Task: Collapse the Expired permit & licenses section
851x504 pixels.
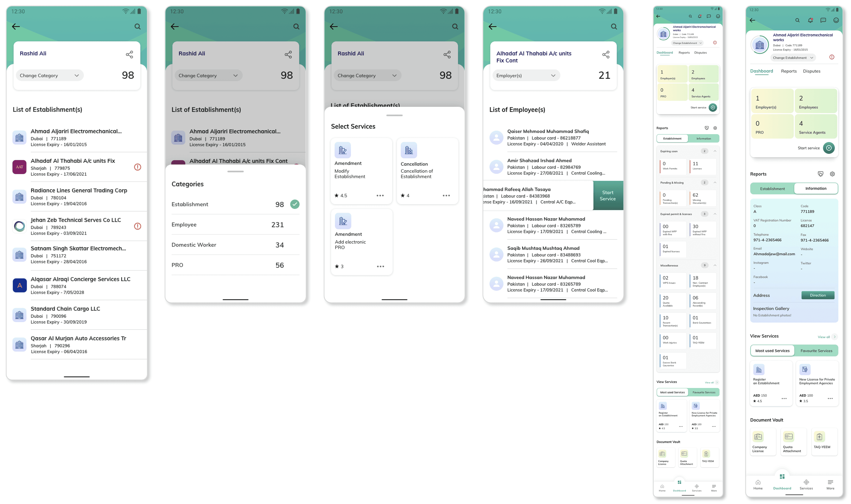Action: pos(715,214)
